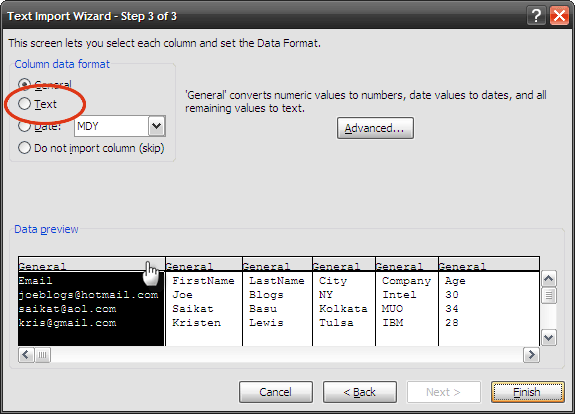This screenshot has width=575, height=414.
Task: Click the horizontal scrollbar thumb
Action: tap(43, 355)
